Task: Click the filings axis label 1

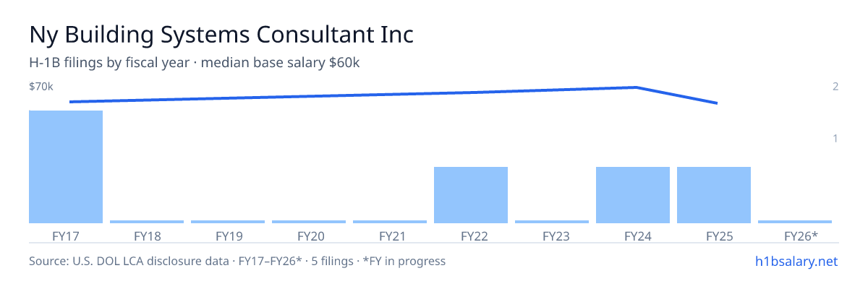Action: point(835,138)
